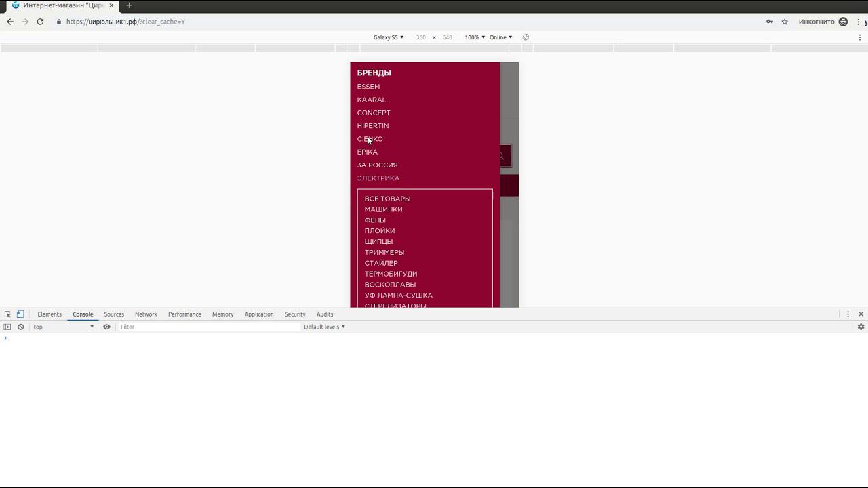The width and height of the screenshot is (868, 488).
Task: Switch to the Sources tab
Action: click(114, 314)
